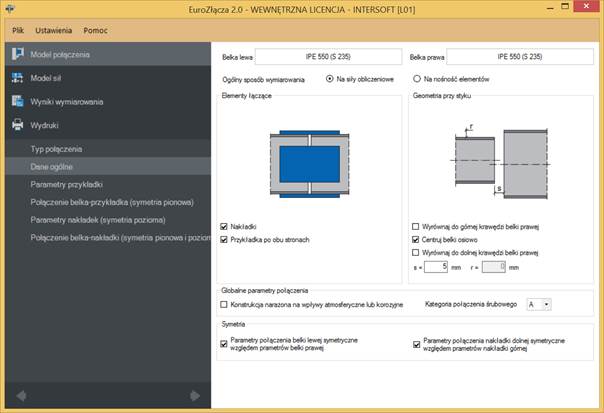Open Wydruki section
604x413 pixels.
108,125
